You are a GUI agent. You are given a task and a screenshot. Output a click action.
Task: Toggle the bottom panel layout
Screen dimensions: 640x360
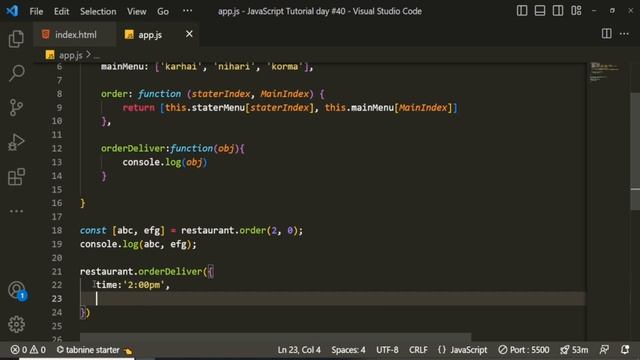(540, 11)
